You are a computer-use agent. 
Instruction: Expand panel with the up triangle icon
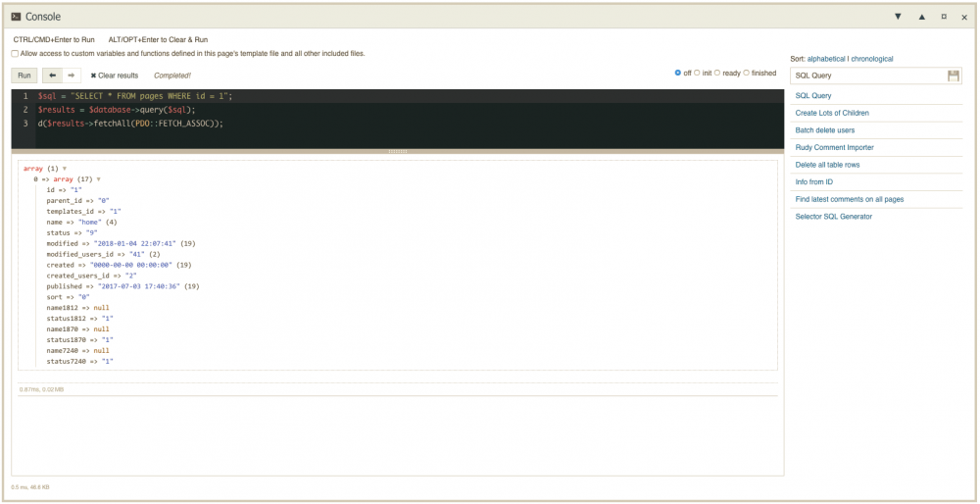pyautogui.click(x=921, y=17)
